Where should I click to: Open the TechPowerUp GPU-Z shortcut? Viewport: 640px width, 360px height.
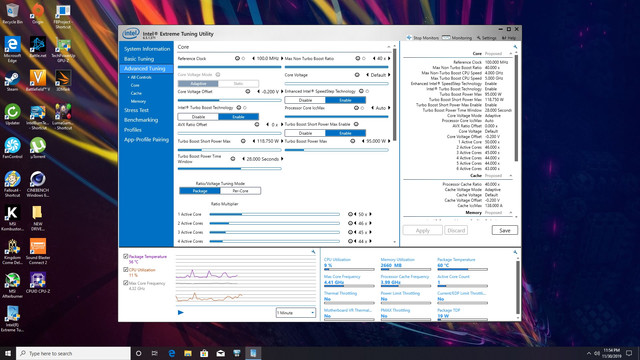tap(63, 50)
